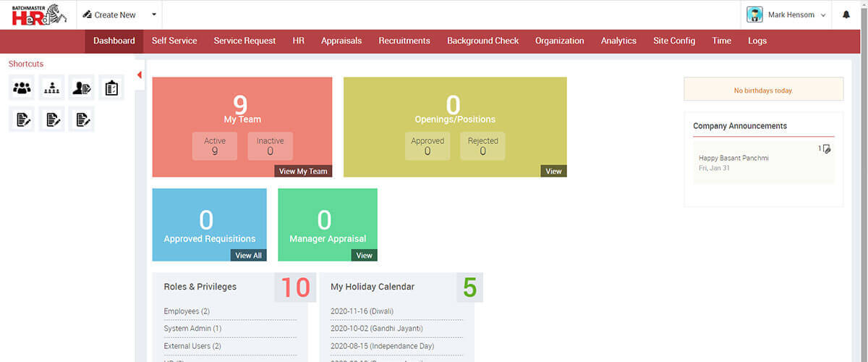Switch to the Self Service menu
This screenshot has width=868, height=362.
[174, 41]
